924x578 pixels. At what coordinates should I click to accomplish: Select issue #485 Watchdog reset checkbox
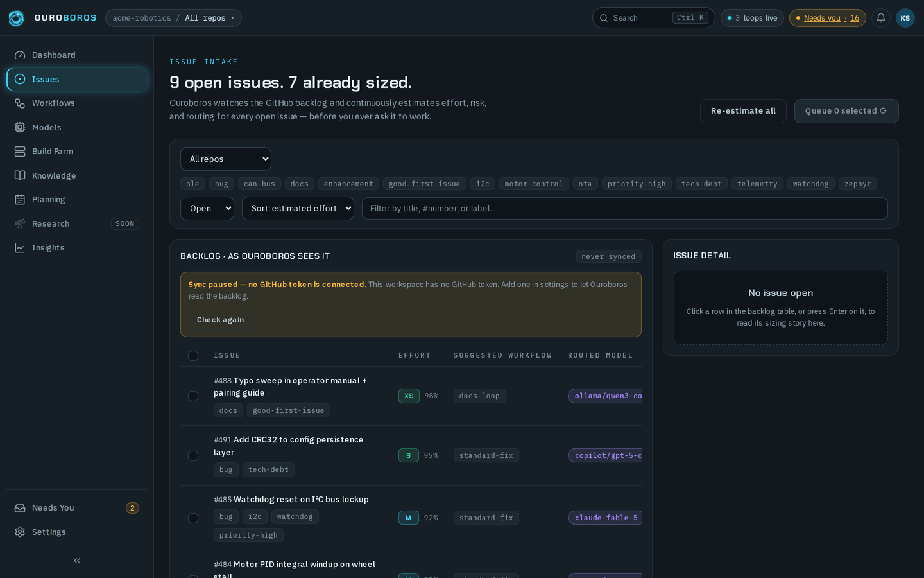click(x=193, y=518)
